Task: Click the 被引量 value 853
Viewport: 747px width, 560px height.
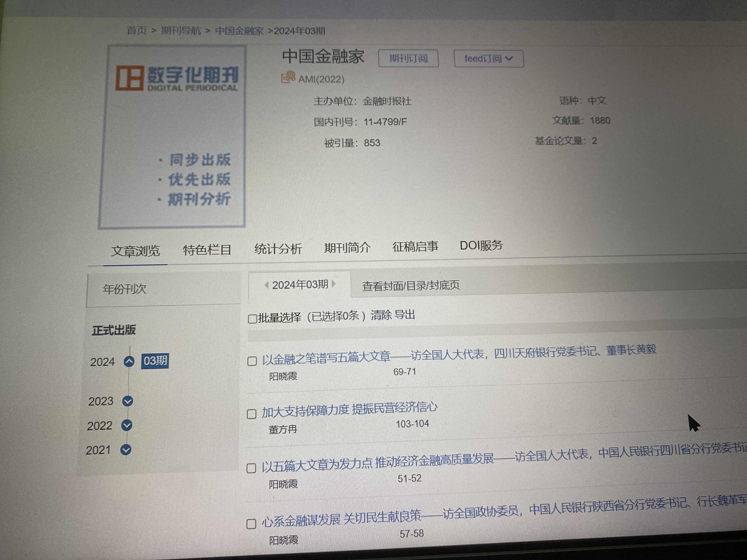Action: point(372,143)
